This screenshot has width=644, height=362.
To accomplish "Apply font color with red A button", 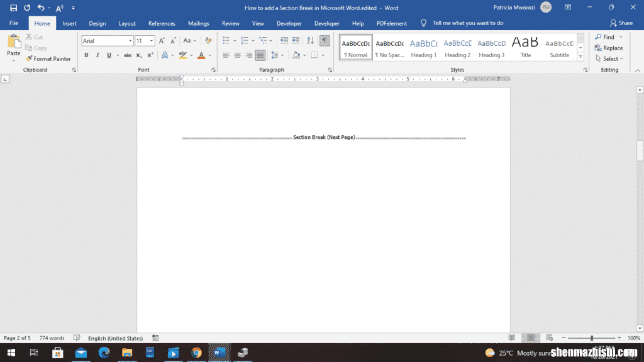I will pos(201,55).
